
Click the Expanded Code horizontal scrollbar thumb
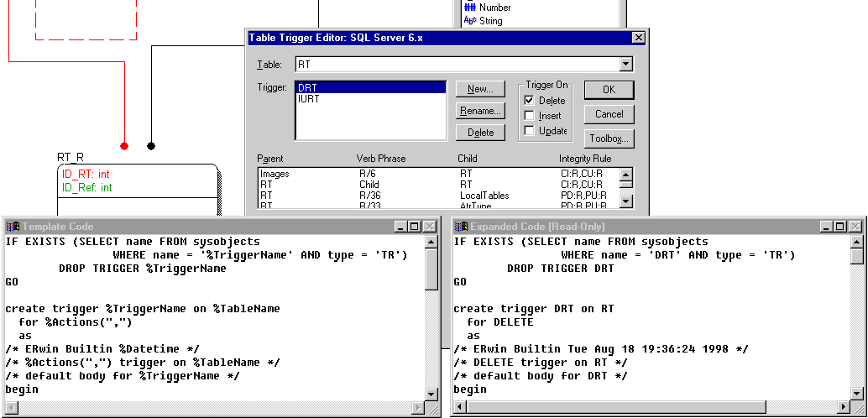tap(616, 408)
